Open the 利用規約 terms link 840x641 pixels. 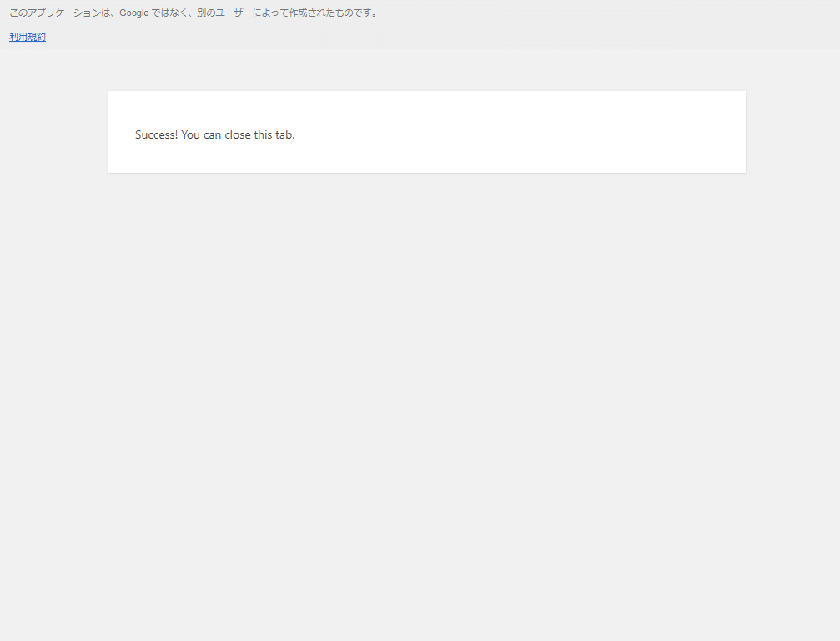click(x=28, y=37)
